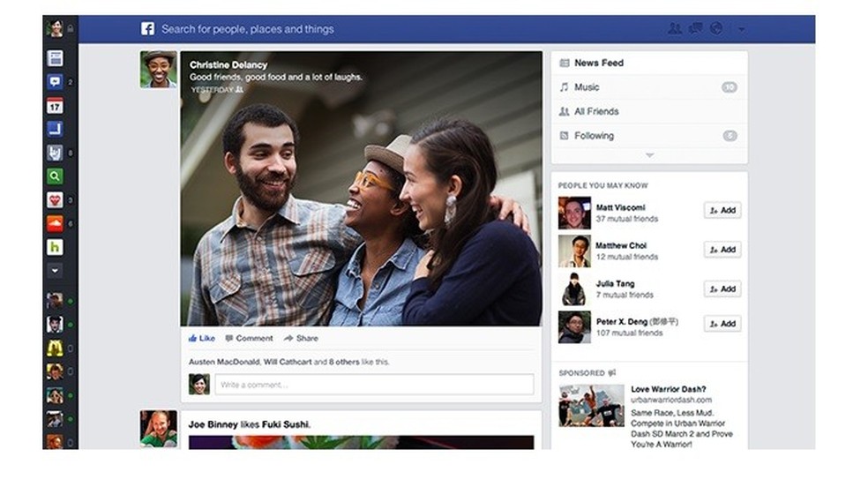
Task: Open the green 'h' app icon
Action: 55,247
